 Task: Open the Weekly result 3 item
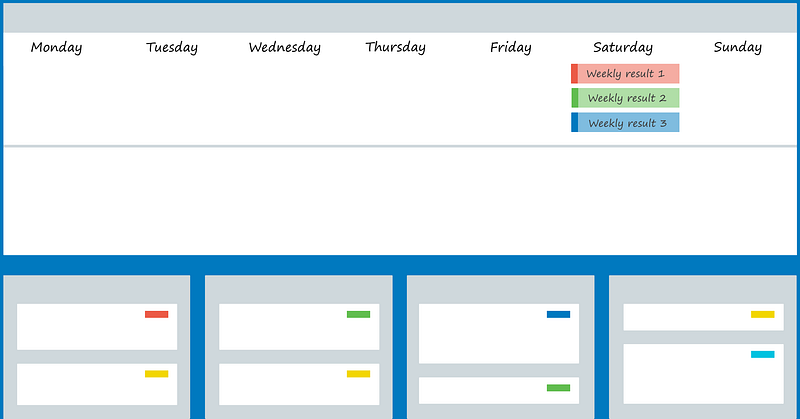click(627, 123)
